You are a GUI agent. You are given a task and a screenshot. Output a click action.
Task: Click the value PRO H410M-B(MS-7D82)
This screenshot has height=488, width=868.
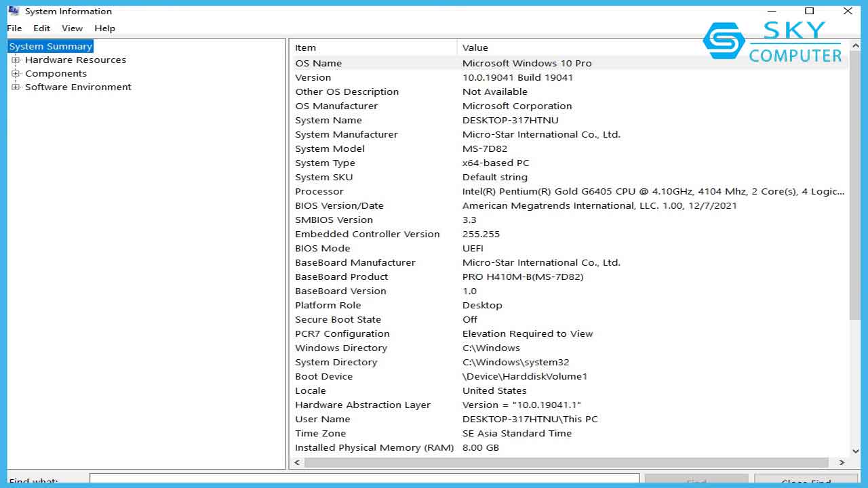coord(523,277)
